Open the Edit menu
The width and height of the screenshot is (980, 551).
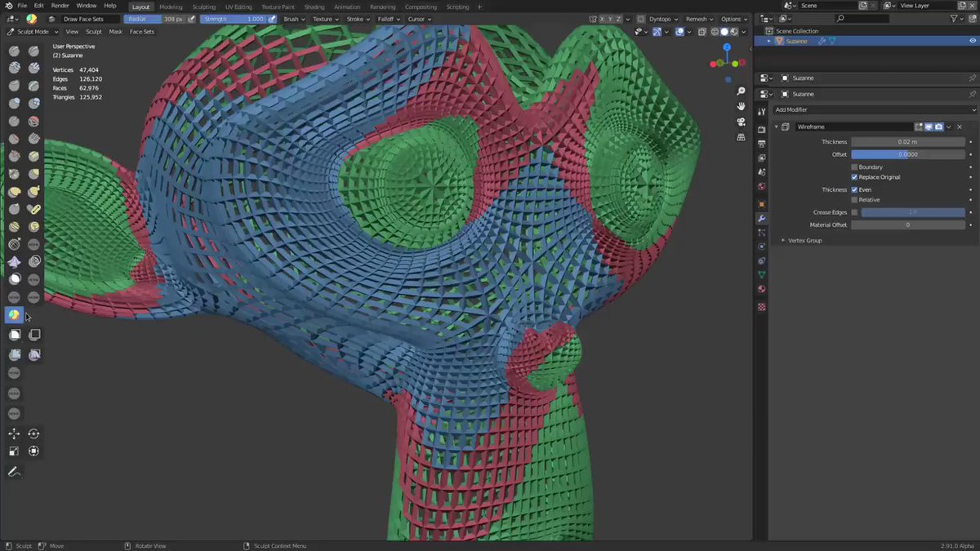(x=38, y=6)
